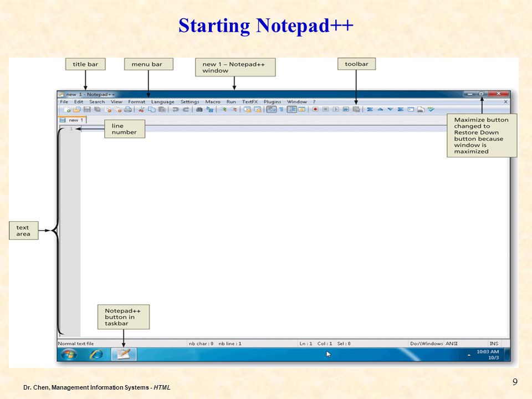Toggle synchronized horizontal scrolling icon
532x399 pixels.
coord(258,110)
